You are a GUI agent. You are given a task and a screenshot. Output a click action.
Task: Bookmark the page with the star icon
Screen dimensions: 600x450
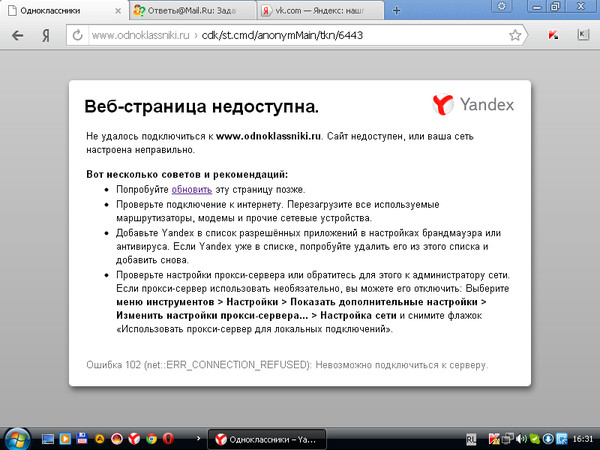[x=515, y=35]
